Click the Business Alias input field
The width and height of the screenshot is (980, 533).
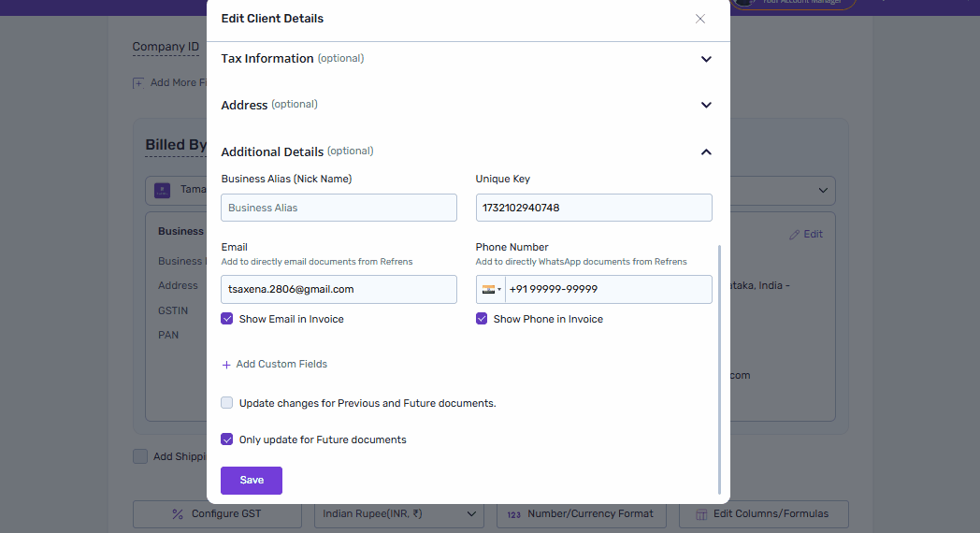339,208
